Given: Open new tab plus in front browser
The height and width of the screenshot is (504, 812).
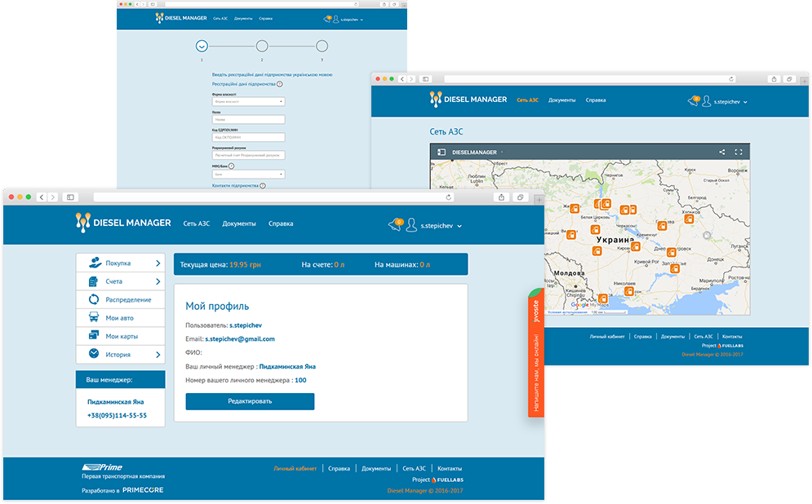Looking at the screenshot, I should click(539, 200).
